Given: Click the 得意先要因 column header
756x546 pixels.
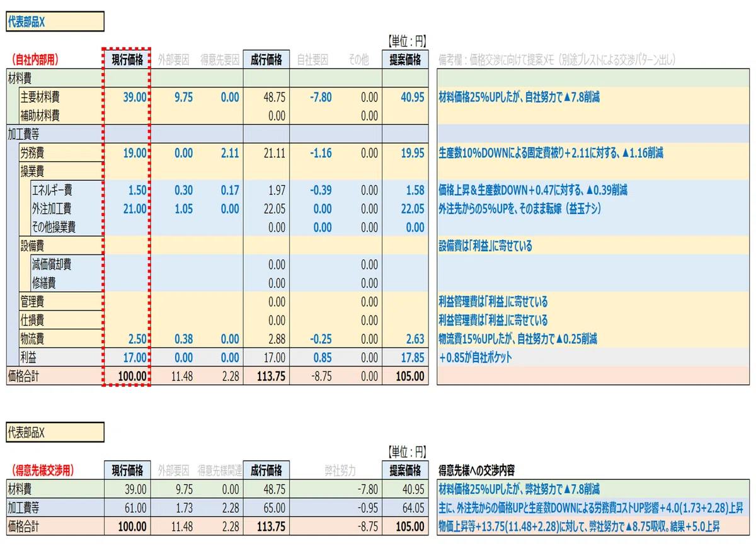Looking at the screenshot, I should [220, 60].
